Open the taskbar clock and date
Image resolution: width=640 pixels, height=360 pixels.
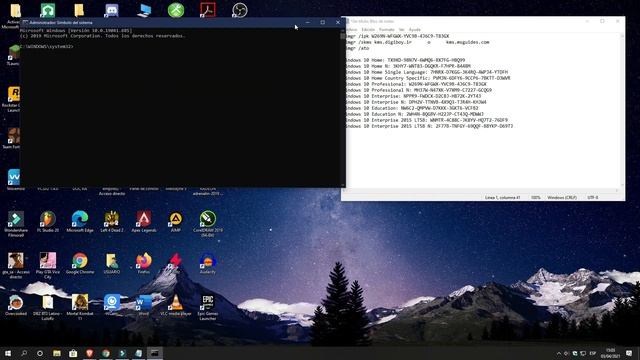[611, 353]
